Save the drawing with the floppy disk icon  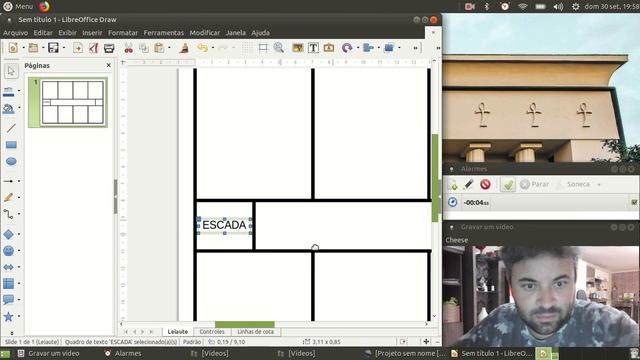53,48
